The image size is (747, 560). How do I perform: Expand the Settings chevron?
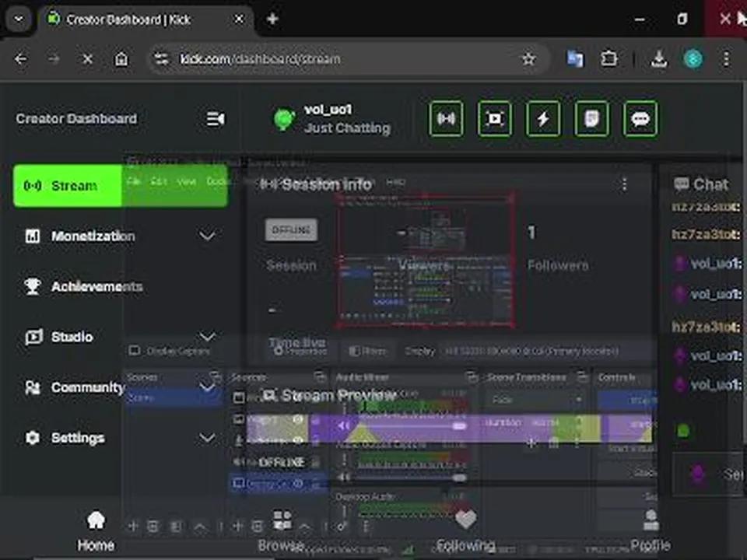tap(207, 438)
